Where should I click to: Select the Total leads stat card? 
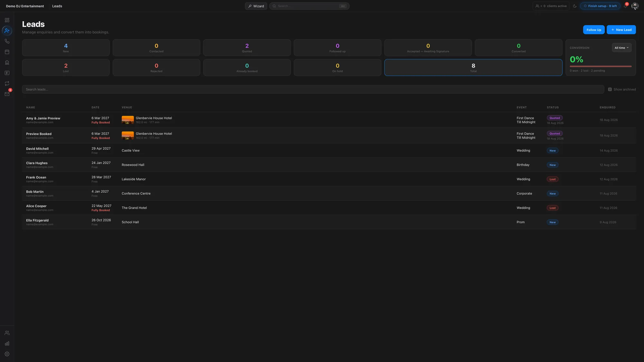[x=473, y=68]
